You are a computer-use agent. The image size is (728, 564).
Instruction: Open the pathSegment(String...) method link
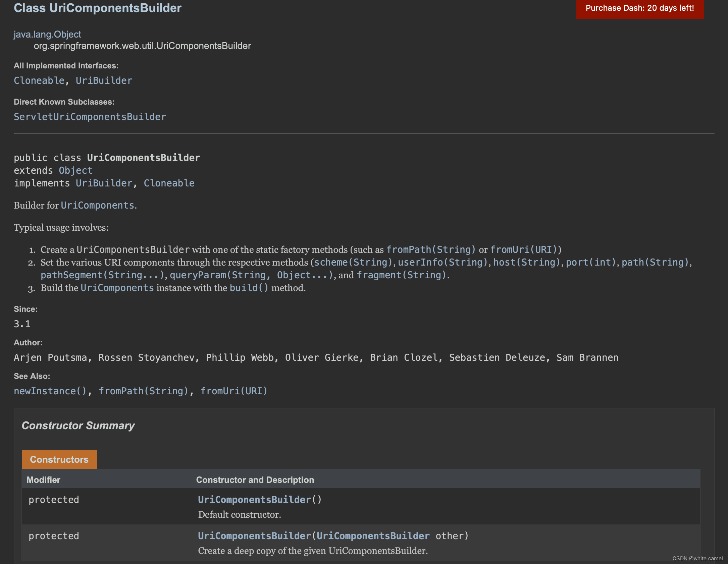(102, 275)
